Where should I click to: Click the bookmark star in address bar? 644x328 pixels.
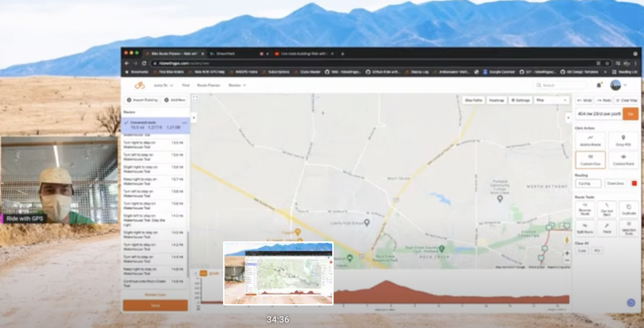click(607, 63)
